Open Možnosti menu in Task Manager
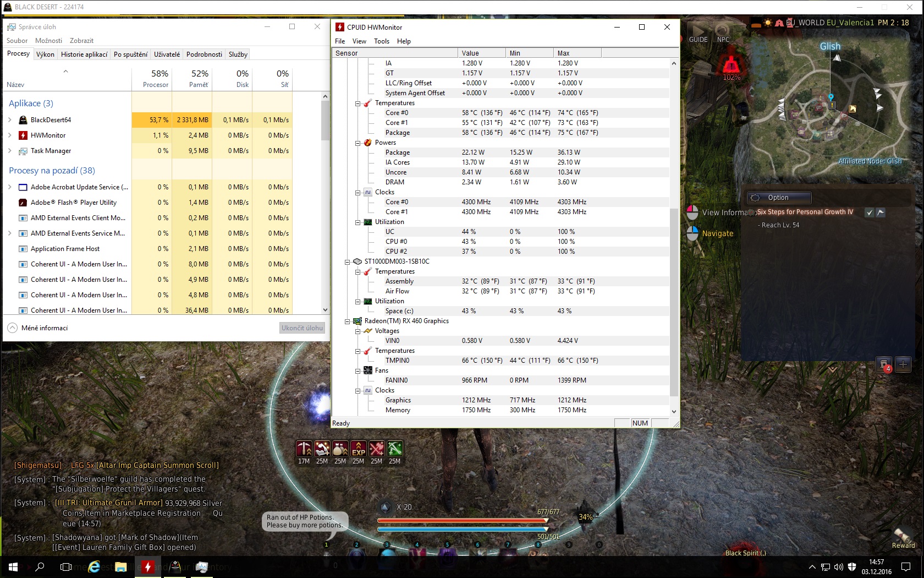The height and width of the screenshot is (578, 924). [48, 41]
